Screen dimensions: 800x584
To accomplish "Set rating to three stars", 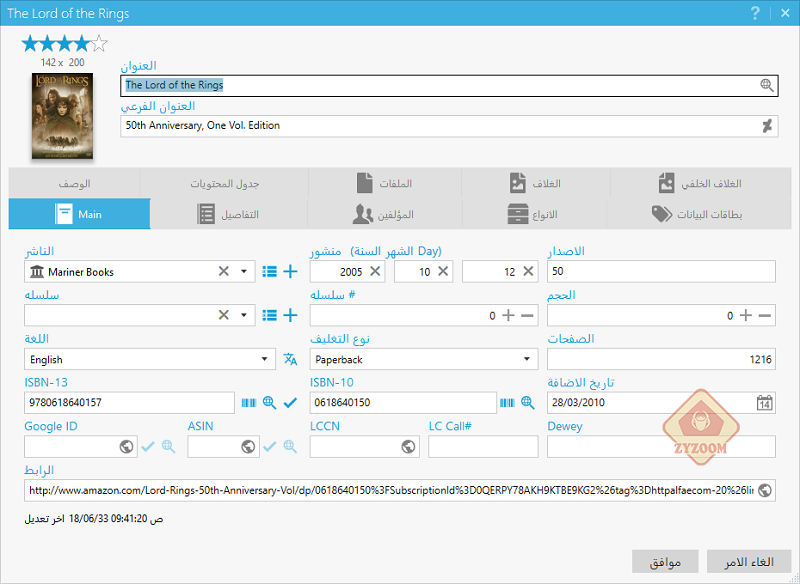I will 65,44.
